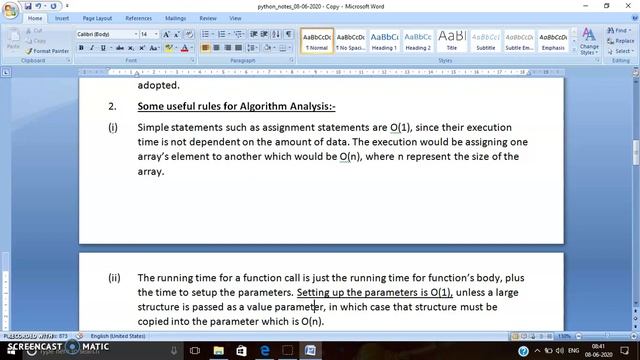Open the References tab
The image size is (640, 360).
138,18
